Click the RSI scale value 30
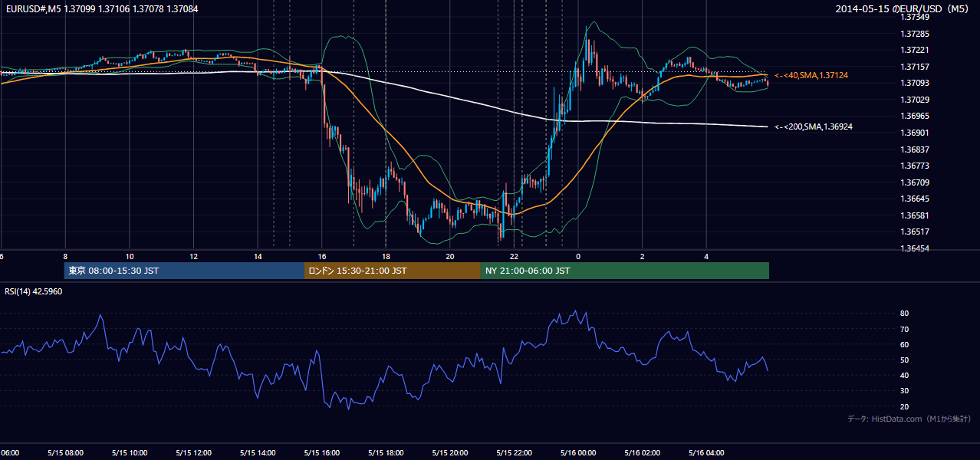Screen dimensions: 980x460 (905, 390)
